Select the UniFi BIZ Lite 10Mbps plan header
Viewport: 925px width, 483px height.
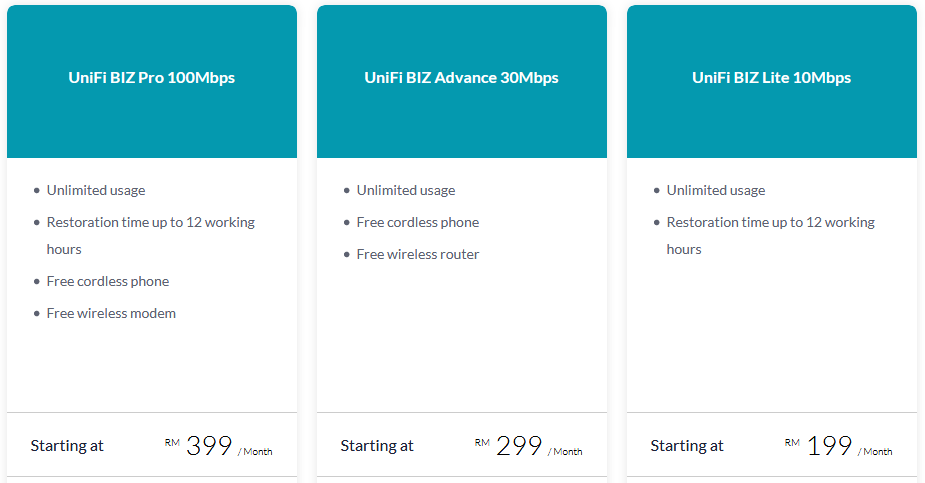pos(772,81)
